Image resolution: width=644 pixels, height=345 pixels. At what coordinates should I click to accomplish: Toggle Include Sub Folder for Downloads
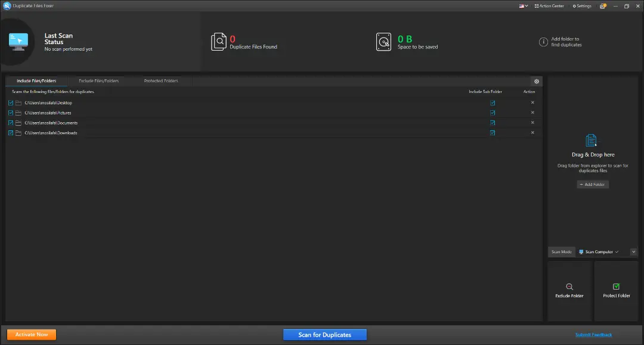[493, 133]
